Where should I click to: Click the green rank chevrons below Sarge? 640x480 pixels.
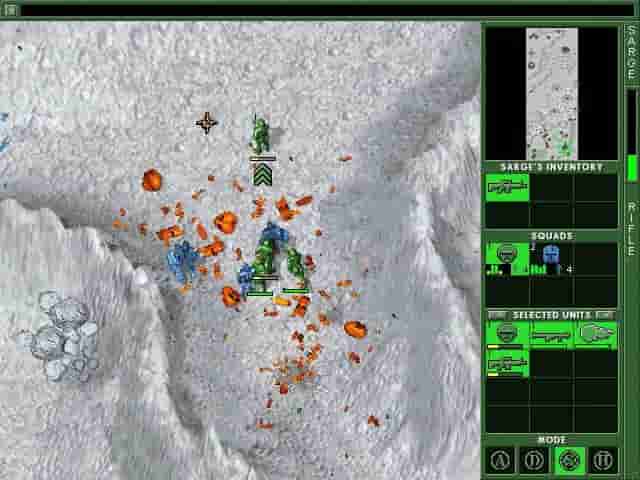point(262,174)
